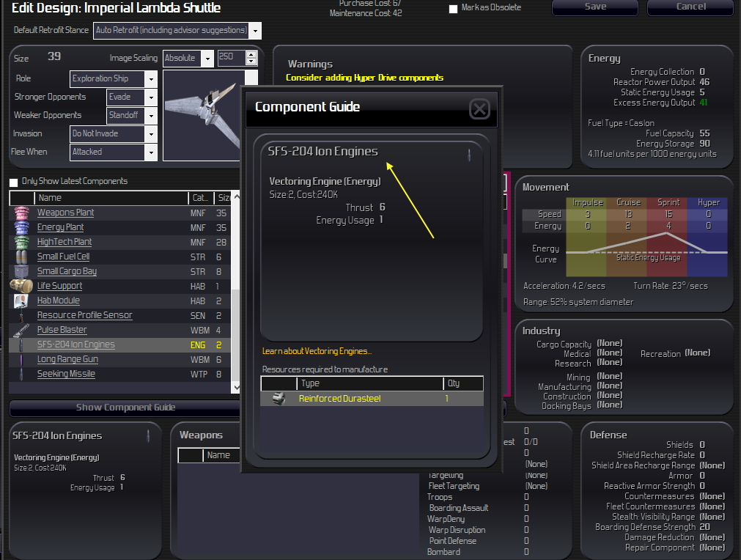The image size is (741, 560).
Task: Toggle Only Show Latest Components checkbox
Action: click(14, 182)
